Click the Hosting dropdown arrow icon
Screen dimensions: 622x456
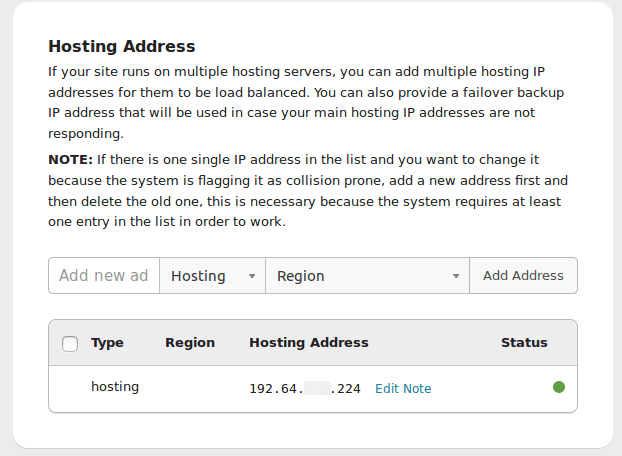coord(252,276)
